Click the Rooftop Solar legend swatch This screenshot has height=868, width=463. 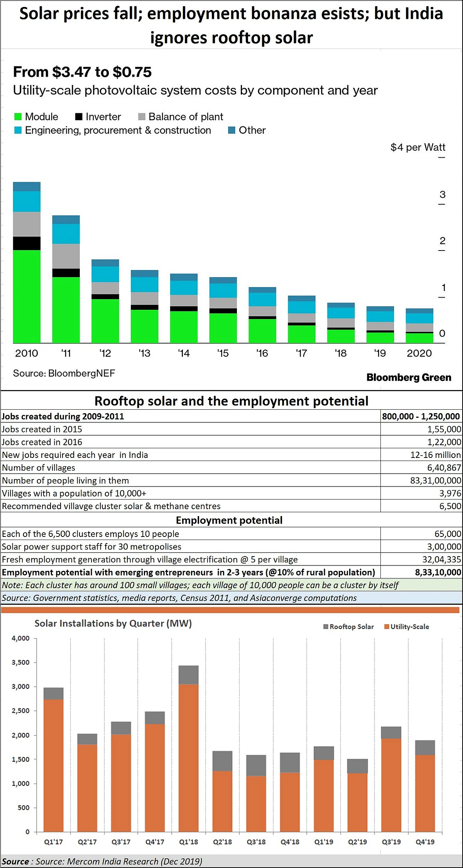point(326,626)
